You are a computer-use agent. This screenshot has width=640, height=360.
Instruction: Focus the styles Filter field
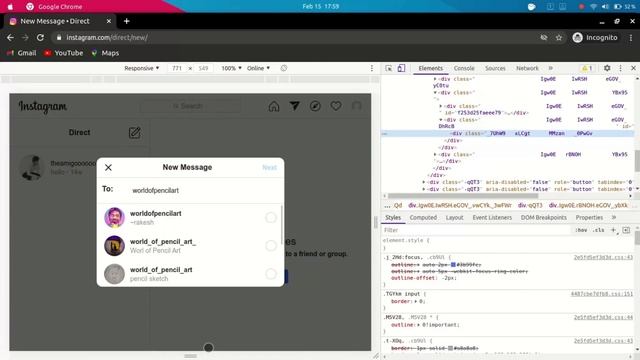click(x=476, y=230)
